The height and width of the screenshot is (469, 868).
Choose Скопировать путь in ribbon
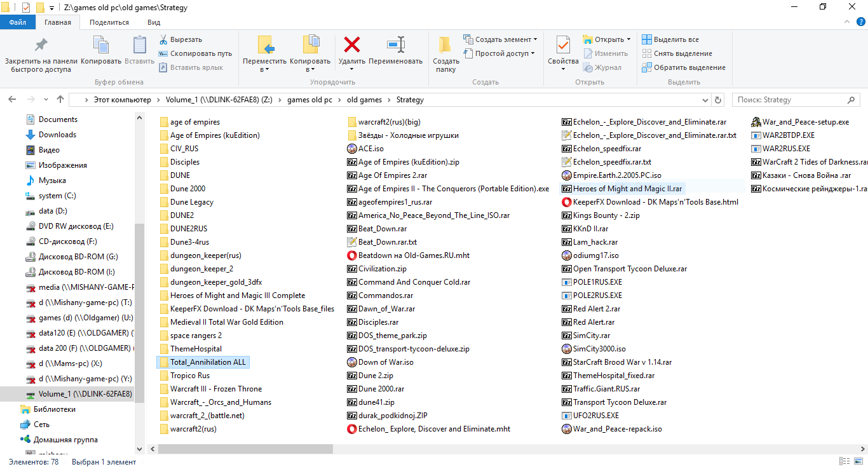(195, 53)
